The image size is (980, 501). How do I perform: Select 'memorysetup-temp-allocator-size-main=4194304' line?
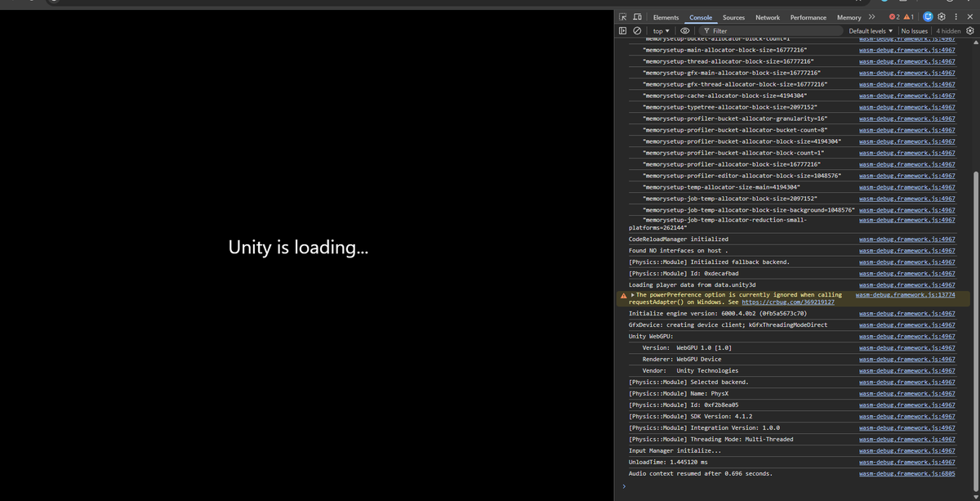click(721, 187)
